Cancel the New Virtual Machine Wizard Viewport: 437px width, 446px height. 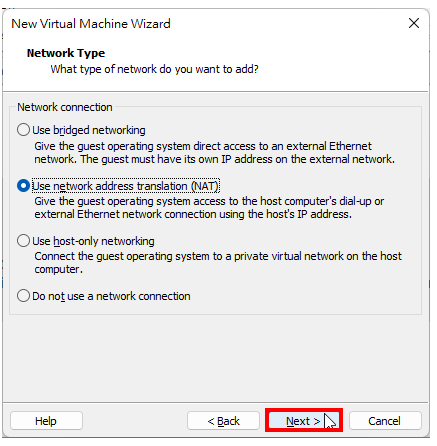(x=385, y=421)
